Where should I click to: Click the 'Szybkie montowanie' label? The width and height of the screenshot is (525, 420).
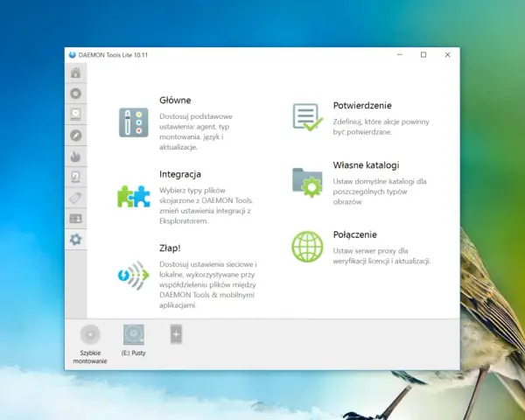tap(90, 357)
